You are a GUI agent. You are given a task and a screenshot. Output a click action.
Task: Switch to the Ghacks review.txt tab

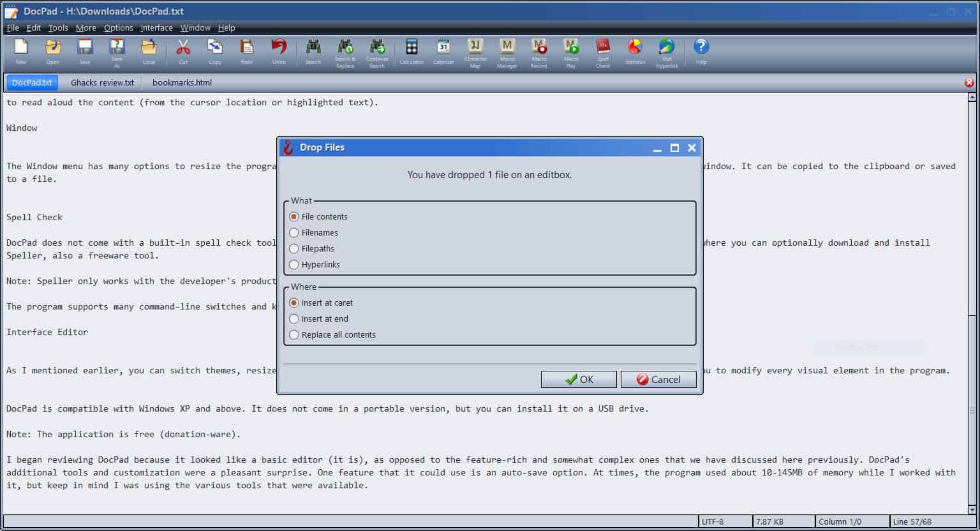(103, 82)
